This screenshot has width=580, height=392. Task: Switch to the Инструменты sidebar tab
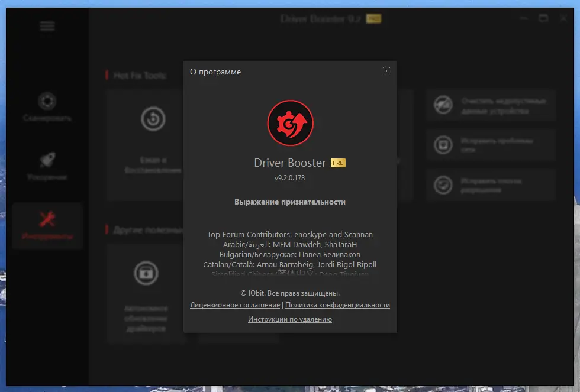47,226
